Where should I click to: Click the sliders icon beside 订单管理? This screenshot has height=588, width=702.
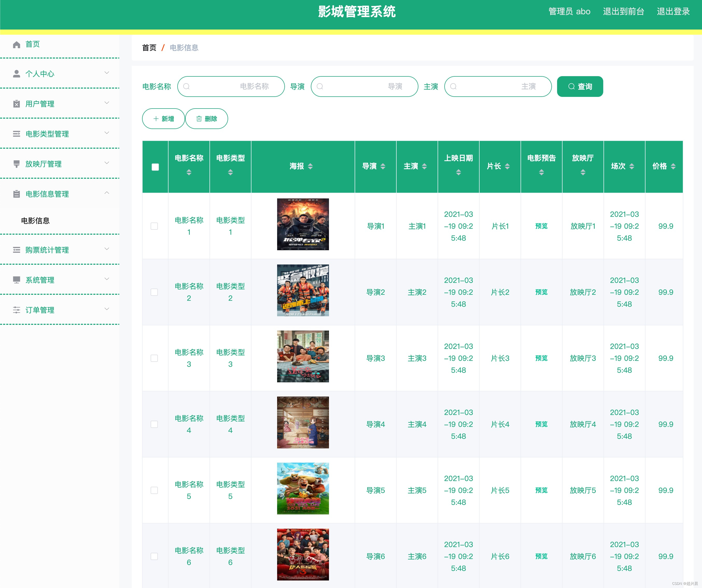[16, 310]
